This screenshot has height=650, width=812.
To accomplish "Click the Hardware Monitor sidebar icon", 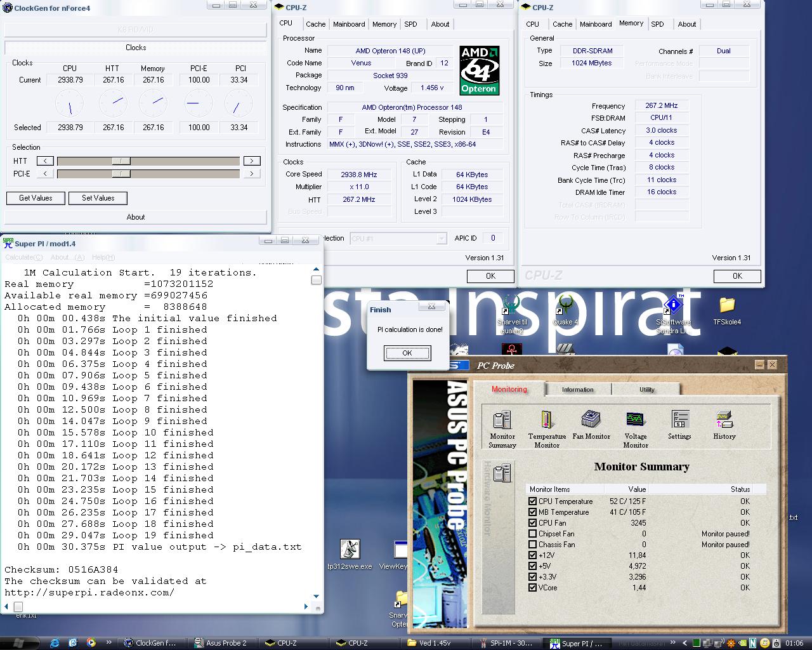I will (x=502, y=473).
